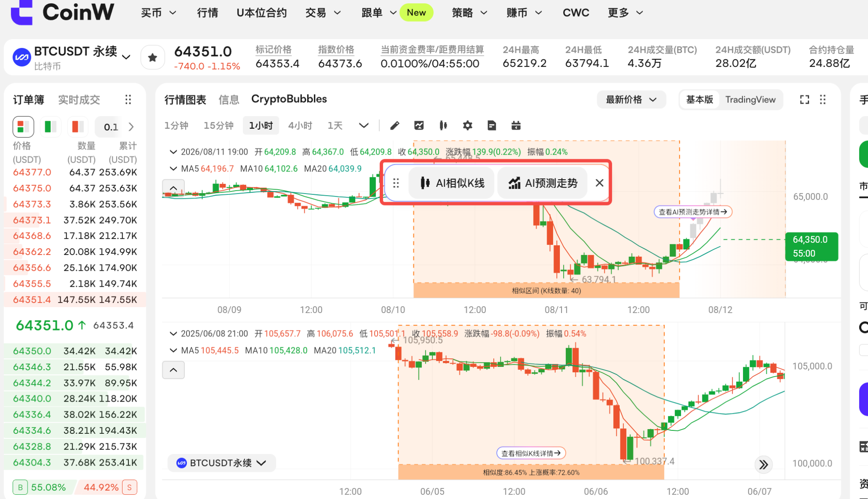
Task: Open the order book panel drag handle menu
Action: (x=128, y=100)
